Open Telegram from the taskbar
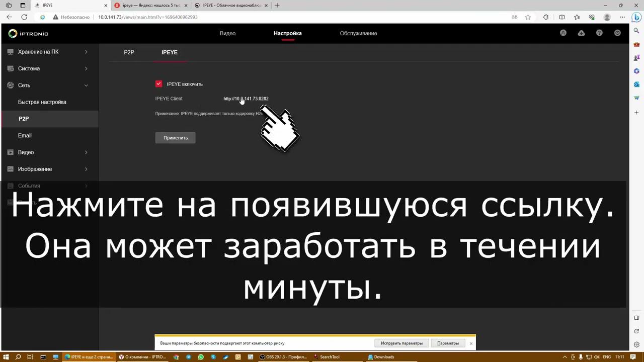This screenshot has width=644, height=362. pos(189,357)
